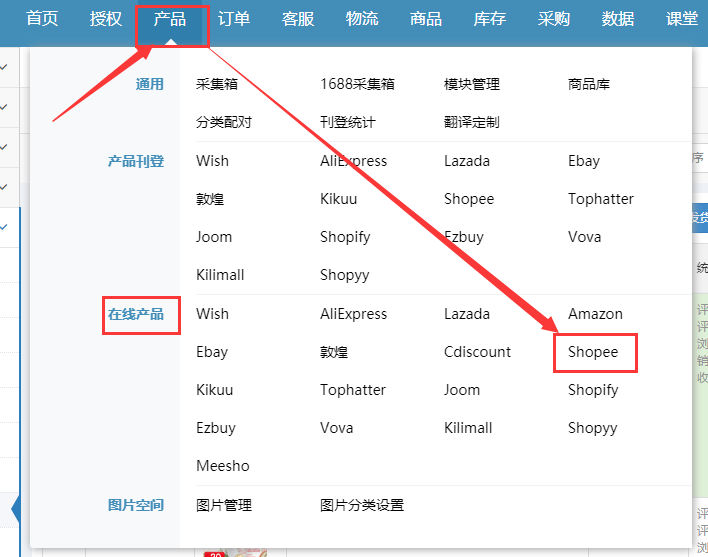Open Tophatter under 在线产品
The image size is (708, 557).
click(353, 390)
